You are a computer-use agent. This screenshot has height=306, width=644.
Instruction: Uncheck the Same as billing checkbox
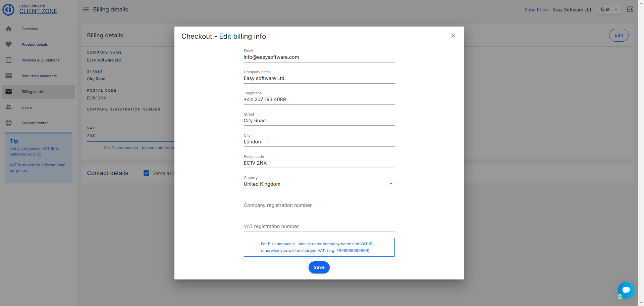146,173
